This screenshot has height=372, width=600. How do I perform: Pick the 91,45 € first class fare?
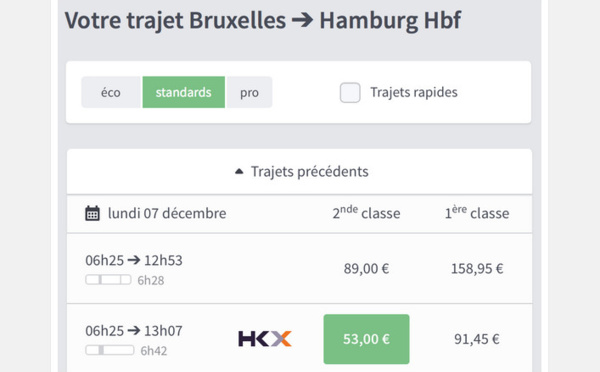tap(477, 339)
